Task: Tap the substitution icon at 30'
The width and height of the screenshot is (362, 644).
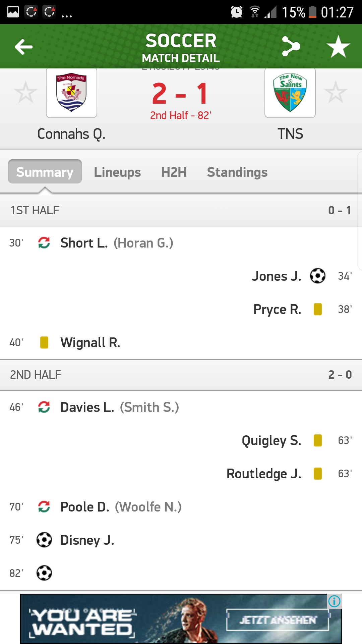Action: 44,243
